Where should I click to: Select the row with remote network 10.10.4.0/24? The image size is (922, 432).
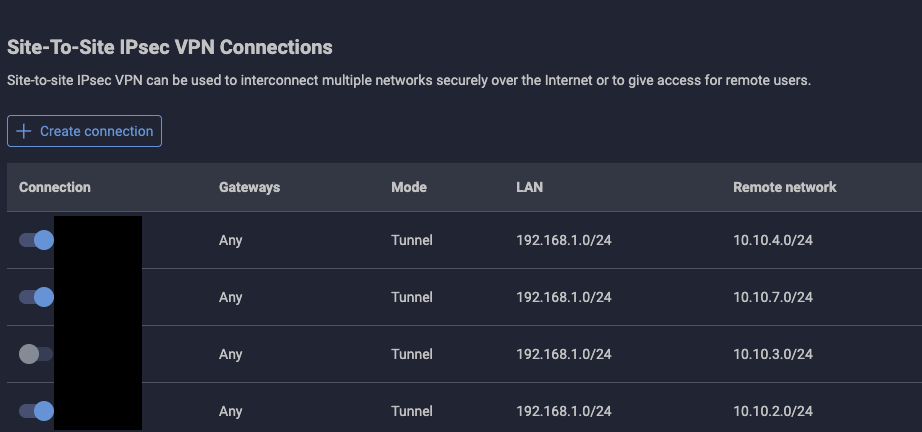point(773,240)
